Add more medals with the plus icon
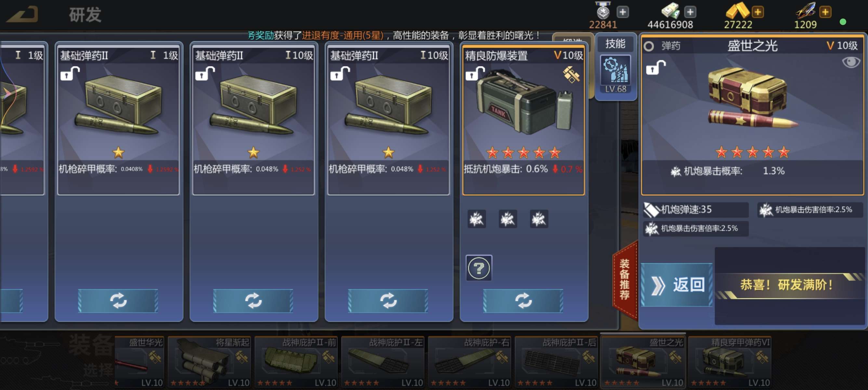Image resolution: width=868 pixels, height=390 pixels. tap(622, 12)
